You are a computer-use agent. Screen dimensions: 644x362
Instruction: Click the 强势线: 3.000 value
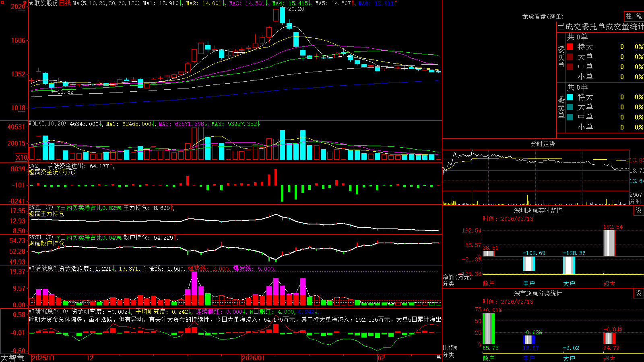point(208,269)
